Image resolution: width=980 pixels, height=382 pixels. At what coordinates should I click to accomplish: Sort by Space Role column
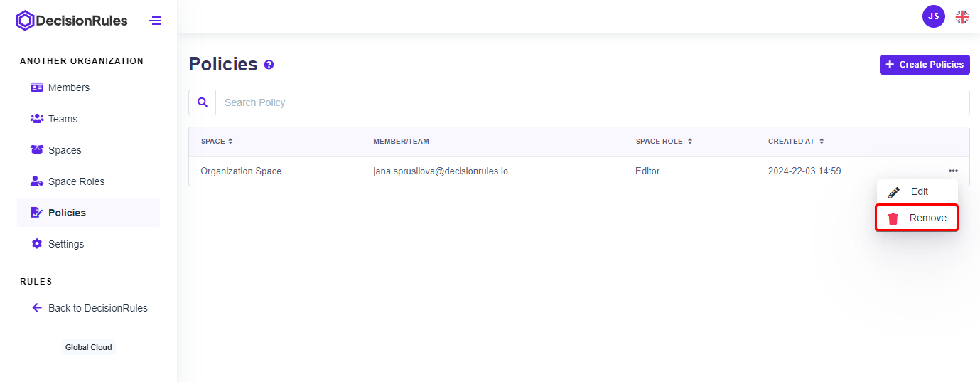click(664, 142)
